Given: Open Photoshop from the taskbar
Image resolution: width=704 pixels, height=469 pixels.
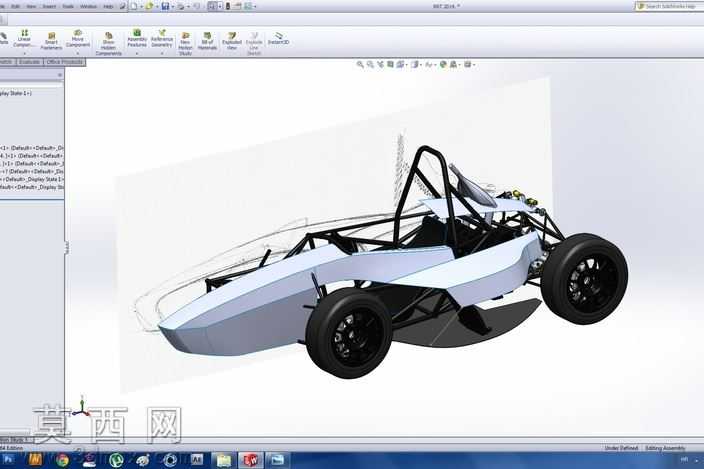Looking at the screenshot, I should [x=8, y=460].
